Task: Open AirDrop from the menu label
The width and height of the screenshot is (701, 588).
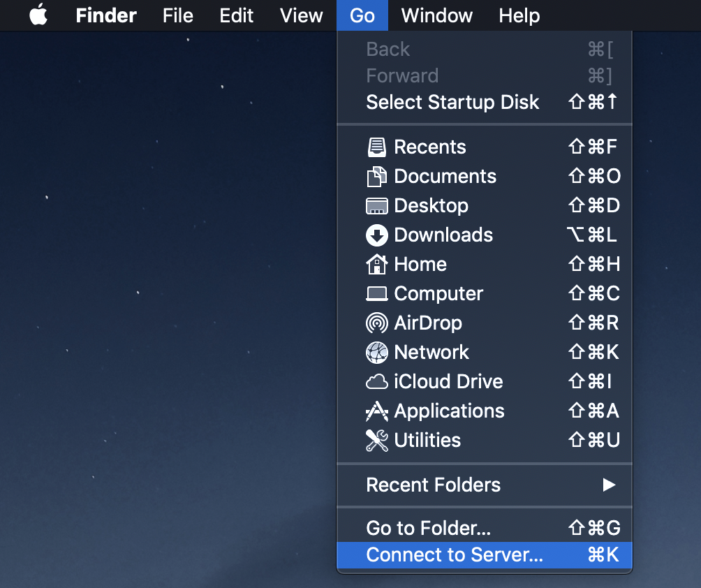Action: (x=428, y=323)
